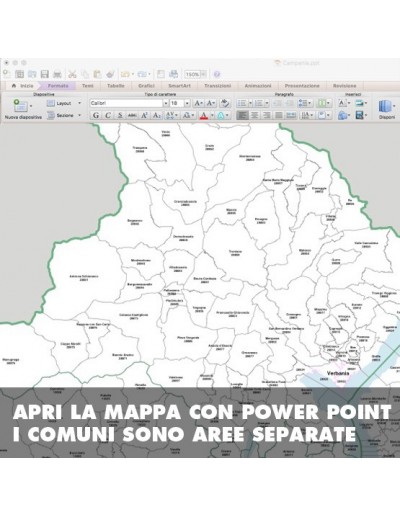The image size is (400, 517).
Task: Click the Format Painter brush icon
Action: 110,74
